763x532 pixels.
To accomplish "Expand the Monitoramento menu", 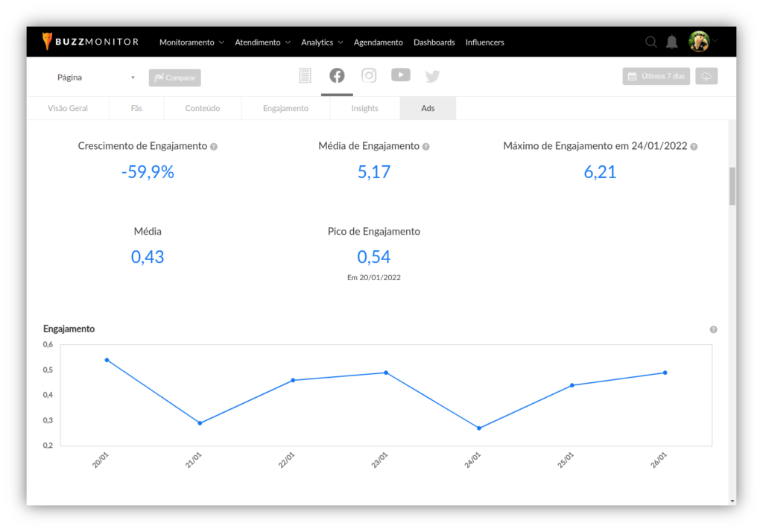I will [x=191, y=42].
